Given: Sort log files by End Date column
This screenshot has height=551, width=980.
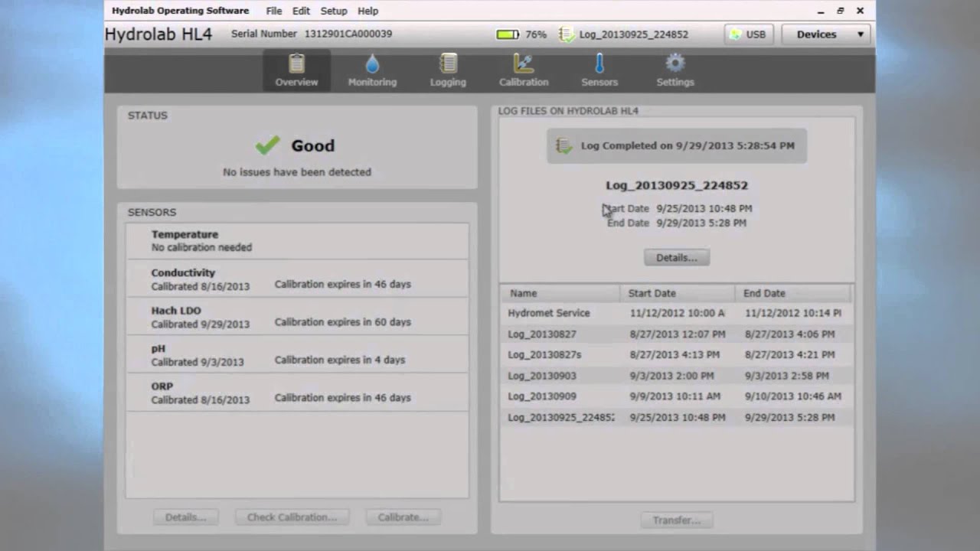Looking at the screenshot, I should (792, 293).
